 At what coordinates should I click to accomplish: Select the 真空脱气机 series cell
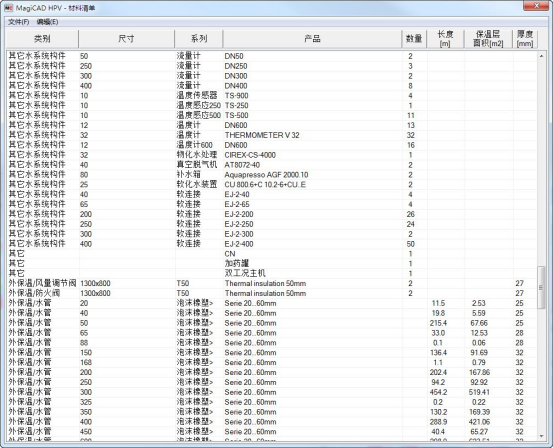(x=197, y=165)
